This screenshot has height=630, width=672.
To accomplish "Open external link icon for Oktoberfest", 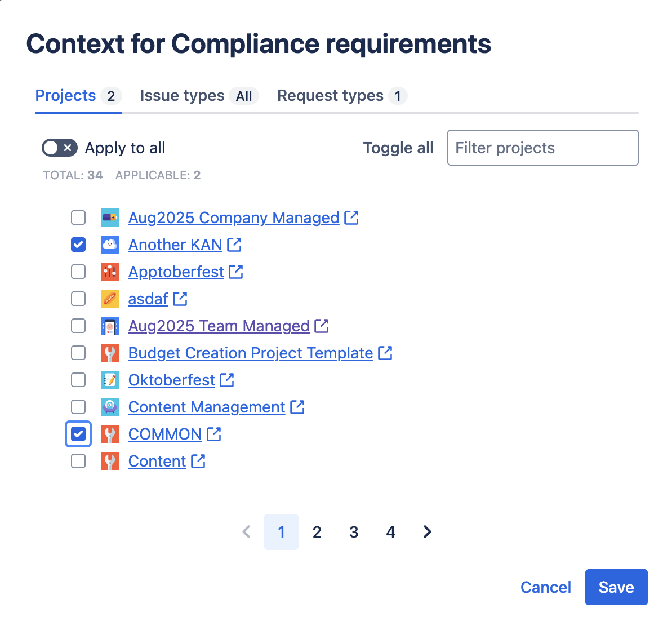I will click(227, 380).
